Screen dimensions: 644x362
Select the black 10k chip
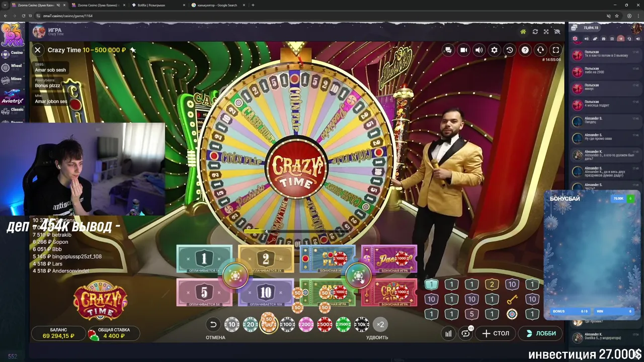(x=362, y=324)
